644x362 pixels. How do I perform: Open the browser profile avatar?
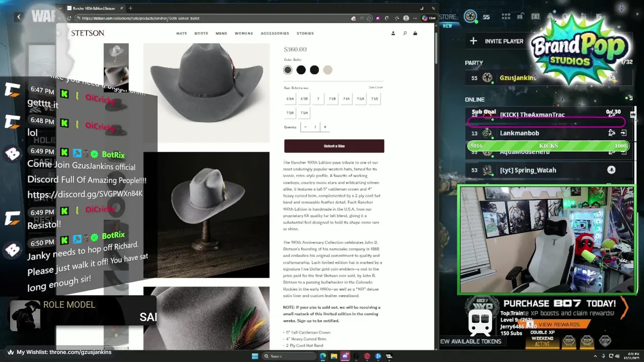[x=406, y=18]
